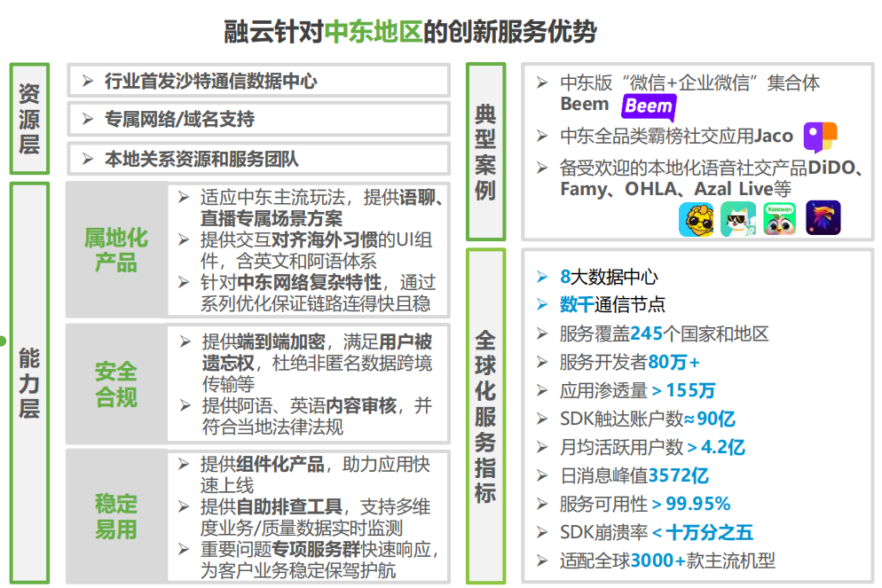This screenshot has height=588, width=882.
Task: Select the 专属网络/域名支持 row
Action: click(x=258, y=120)
